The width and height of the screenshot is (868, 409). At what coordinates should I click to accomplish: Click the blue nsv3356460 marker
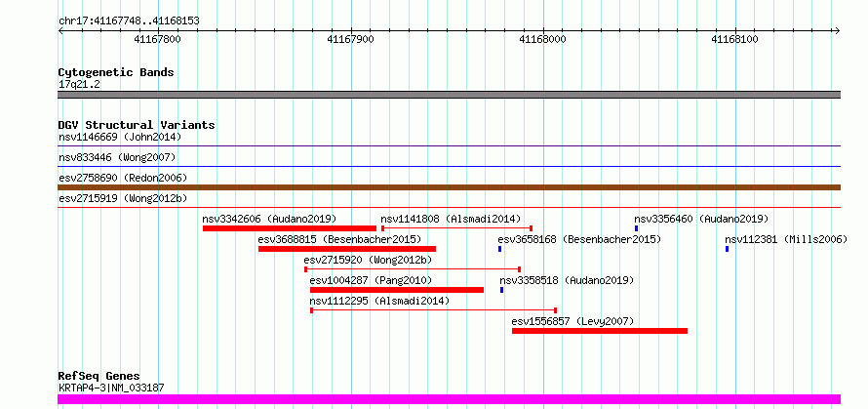[x=637, y=228]
